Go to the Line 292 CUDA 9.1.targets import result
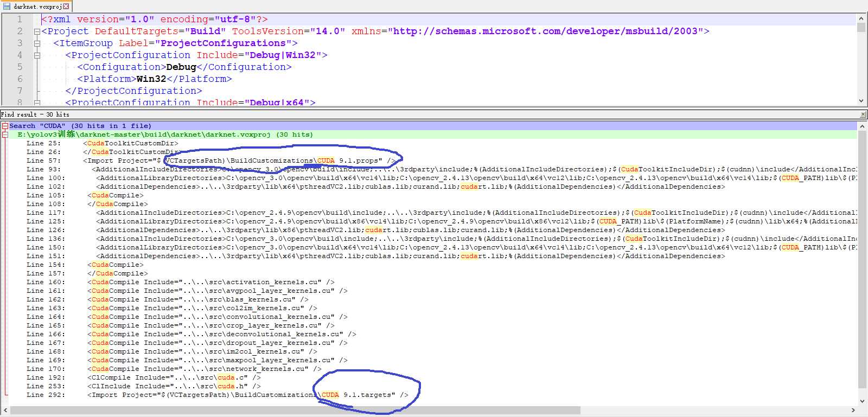This screenshot has height=417, width=868. click(217, 395)
